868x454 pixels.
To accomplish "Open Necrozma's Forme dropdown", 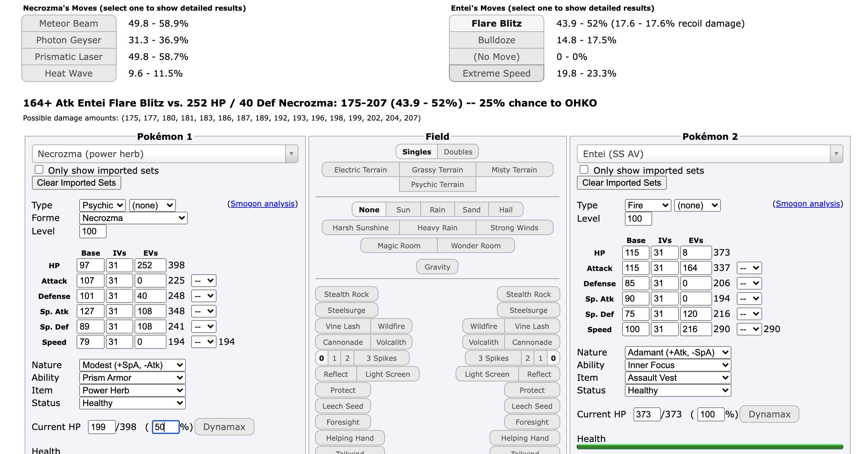I will 134,218.
